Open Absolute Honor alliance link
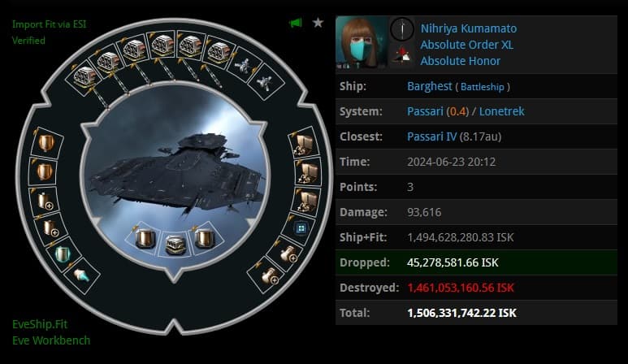 [460, 61]
